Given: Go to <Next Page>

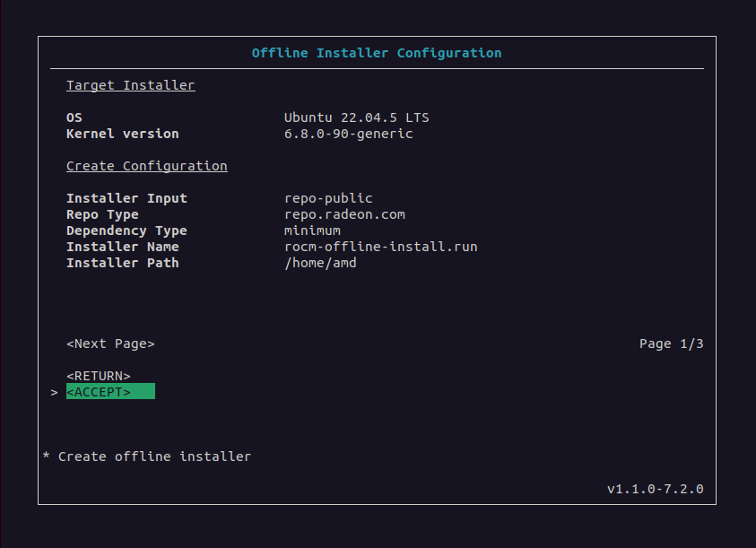Looking at the screenshot, I should [110, 344].
